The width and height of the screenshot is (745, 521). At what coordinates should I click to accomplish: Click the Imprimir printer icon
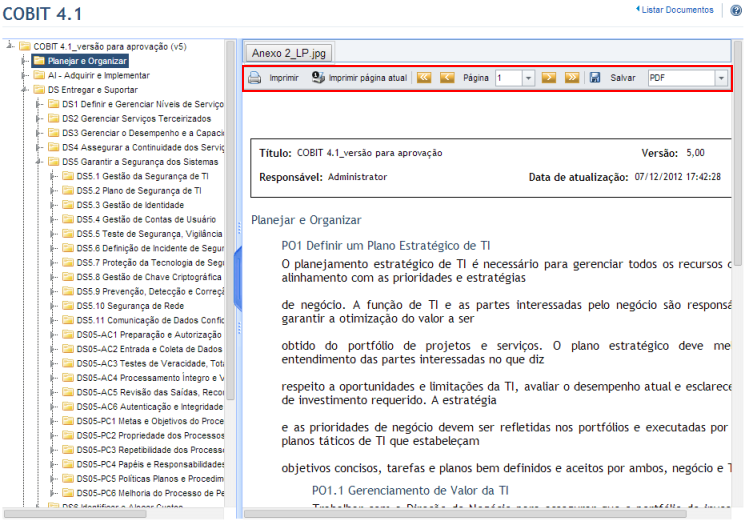point(255,77)
